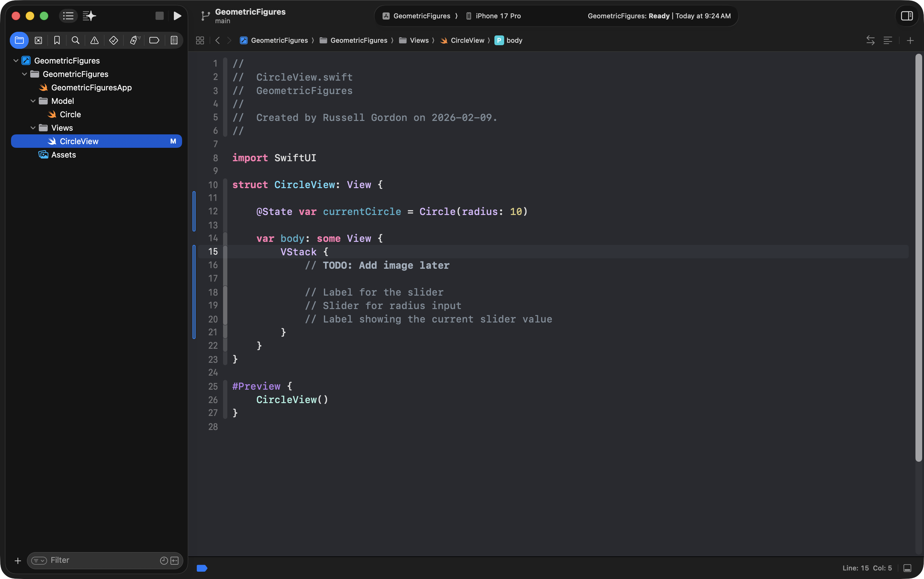Collapse the Views folder
This screenshot has height=579, width=924.
pyautogui.click(x=33, y=128)
